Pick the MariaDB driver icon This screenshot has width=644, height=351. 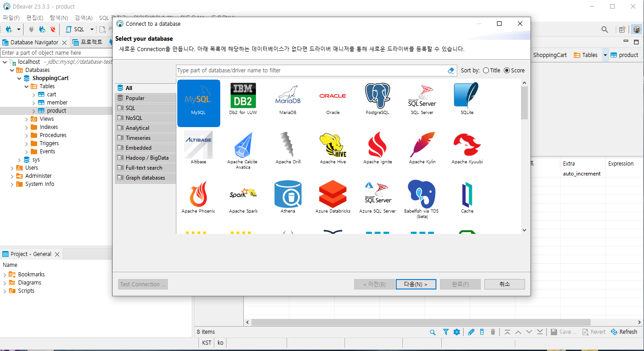point(288,100)
